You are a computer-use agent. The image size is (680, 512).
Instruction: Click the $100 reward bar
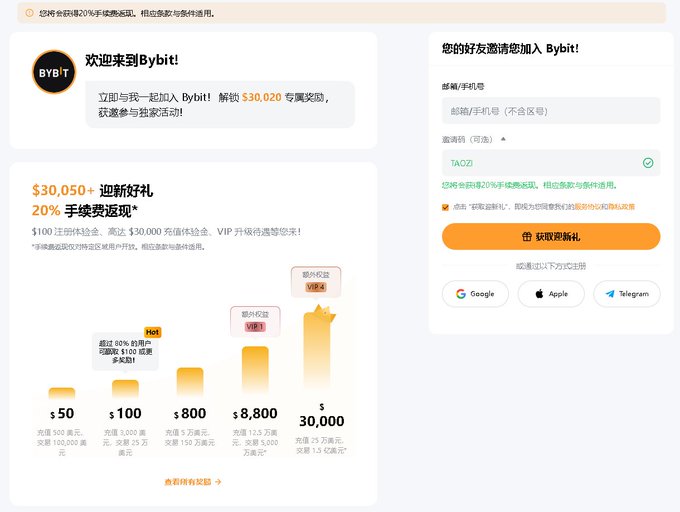[125, 389]
